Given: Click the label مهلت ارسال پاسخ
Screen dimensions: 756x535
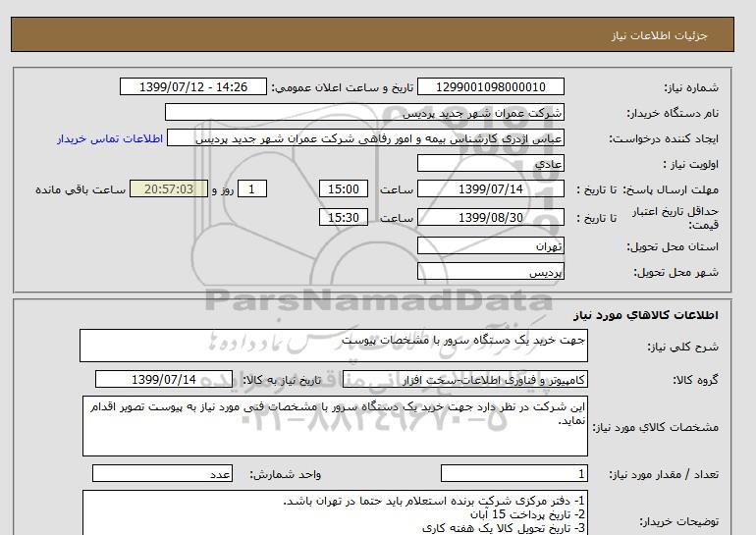Looking at the screenshot, I should coord(672,189).
